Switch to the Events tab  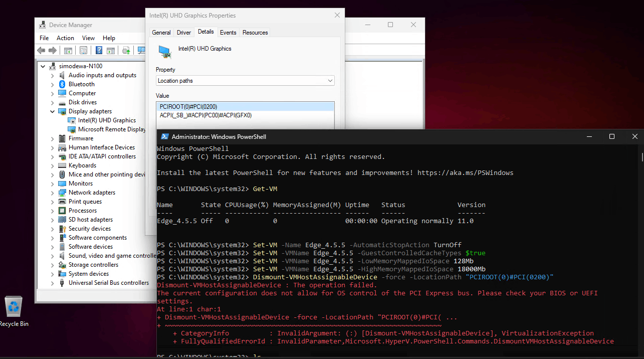(x=228, y=33)
